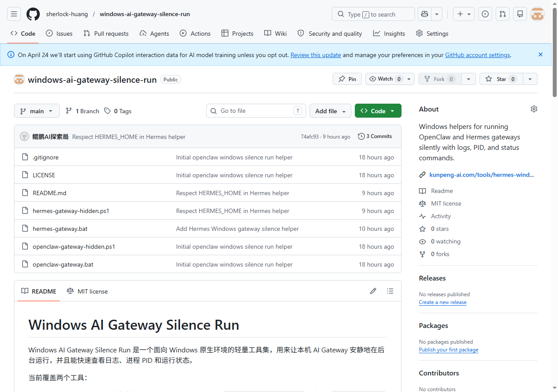Open the repository Settings tab
The height and width of the screenshot is (392, 558).
[432, 34]
